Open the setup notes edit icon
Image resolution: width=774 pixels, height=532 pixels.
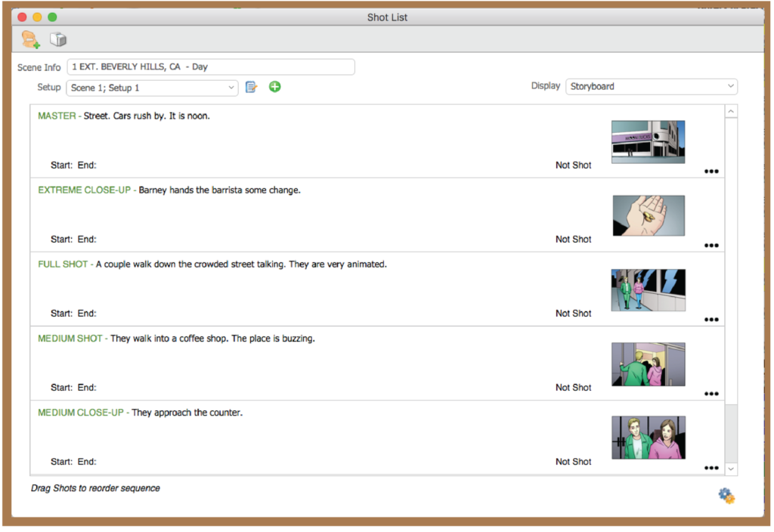pos(251,87)
